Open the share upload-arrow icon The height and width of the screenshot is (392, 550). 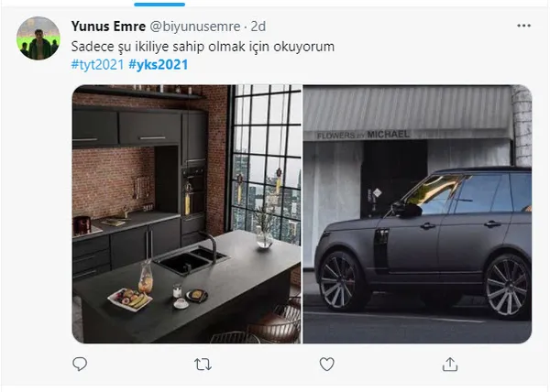tap(450, 365)
